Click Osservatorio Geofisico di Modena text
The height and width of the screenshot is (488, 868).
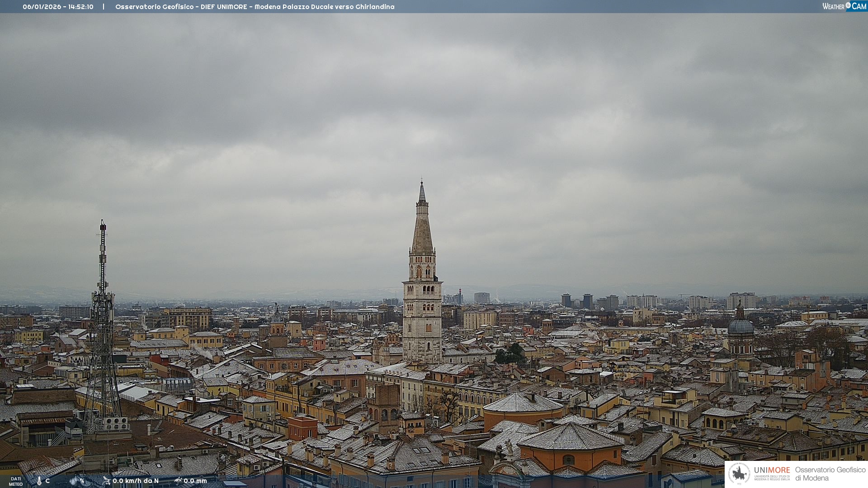click(830, 474)
